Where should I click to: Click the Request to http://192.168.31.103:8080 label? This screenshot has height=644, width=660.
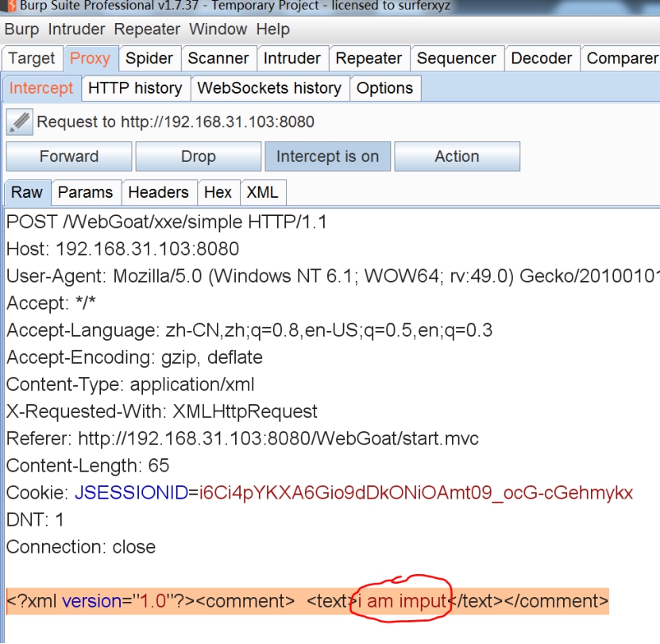point(176,122)
